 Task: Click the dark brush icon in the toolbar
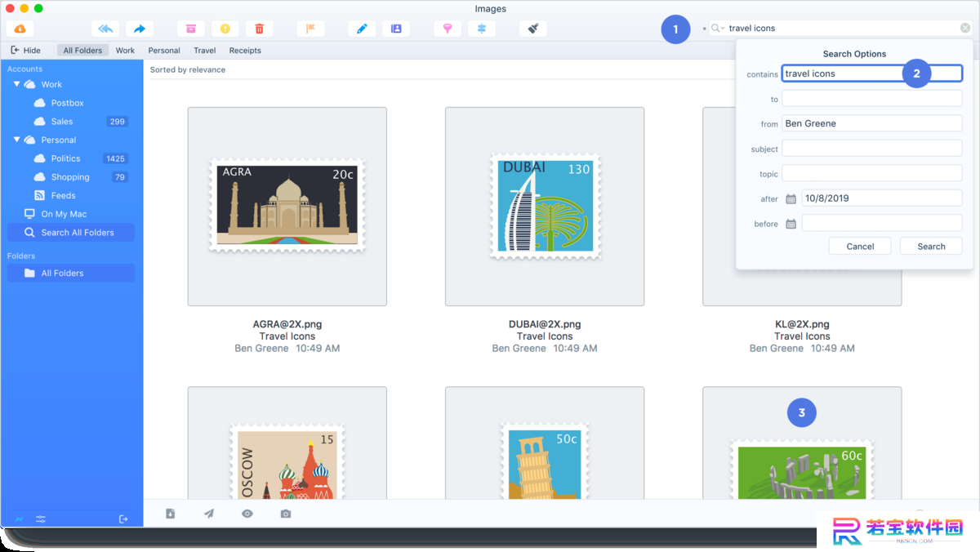point(532,29)
